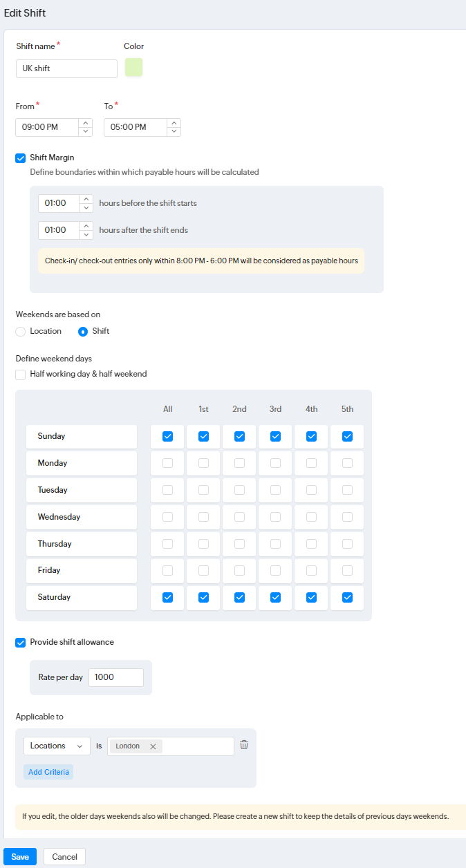This screenshot has width=466, height=868.
Task: Uncheck Provide shift allowance
Action: [20, 642]
